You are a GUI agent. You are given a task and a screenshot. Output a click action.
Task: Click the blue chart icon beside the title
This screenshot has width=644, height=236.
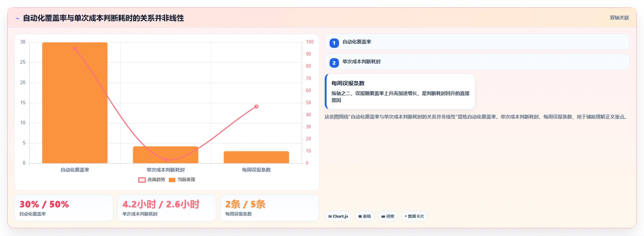17,18
